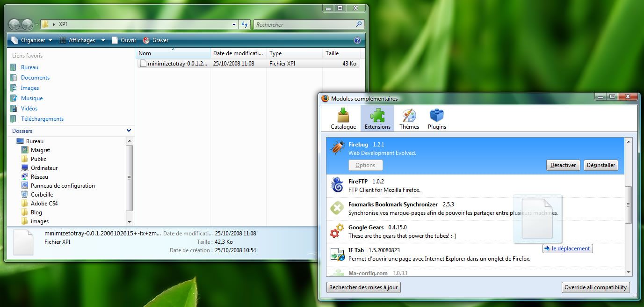Image resolution: width=644 pixels, height=307 pixels.
Task: Click the Ma-config.com extension icon
Action: click(x=337, y=272)
